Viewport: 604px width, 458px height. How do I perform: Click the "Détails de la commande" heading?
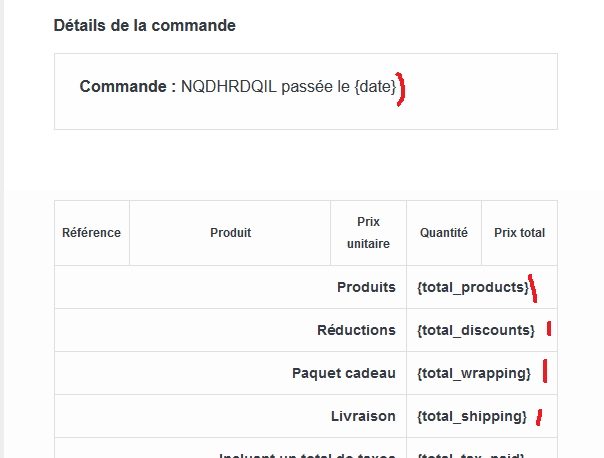coord(144,25)
